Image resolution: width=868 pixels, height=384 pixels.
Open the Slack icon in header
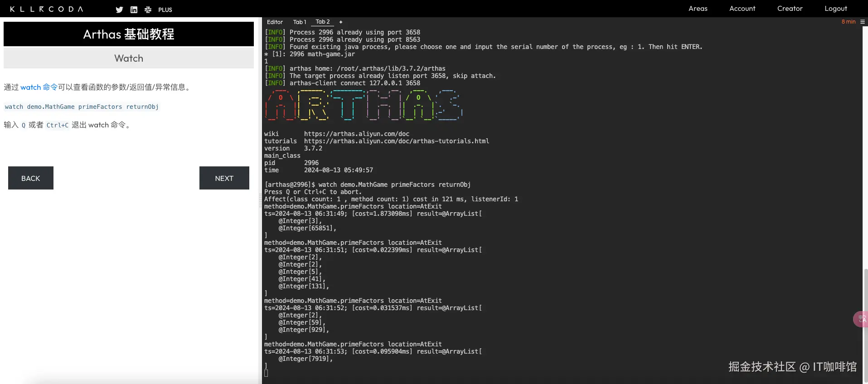point(148,10)
